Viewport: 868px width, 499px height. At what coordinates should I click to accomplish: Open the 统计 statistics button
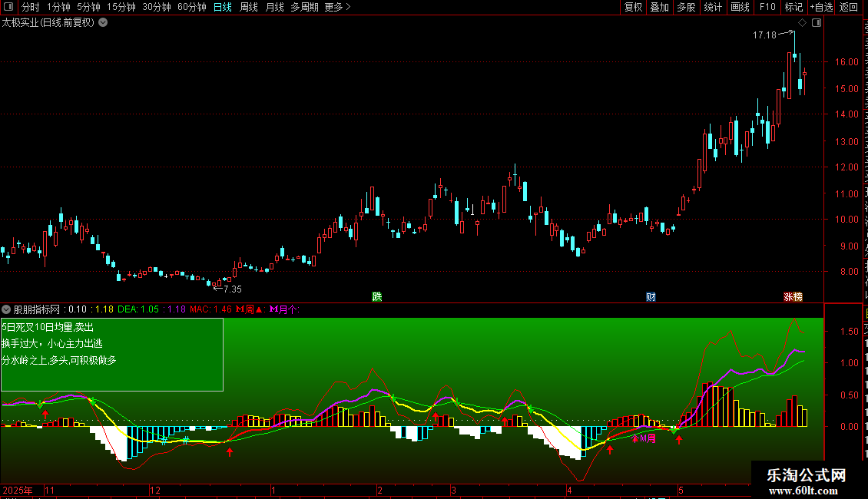tap(712, 7)
